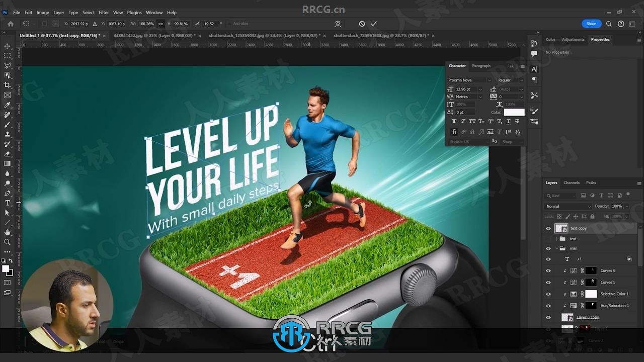Switch to the Paragraph tab
Screen dimensions: 644x362
pos(481,66)
